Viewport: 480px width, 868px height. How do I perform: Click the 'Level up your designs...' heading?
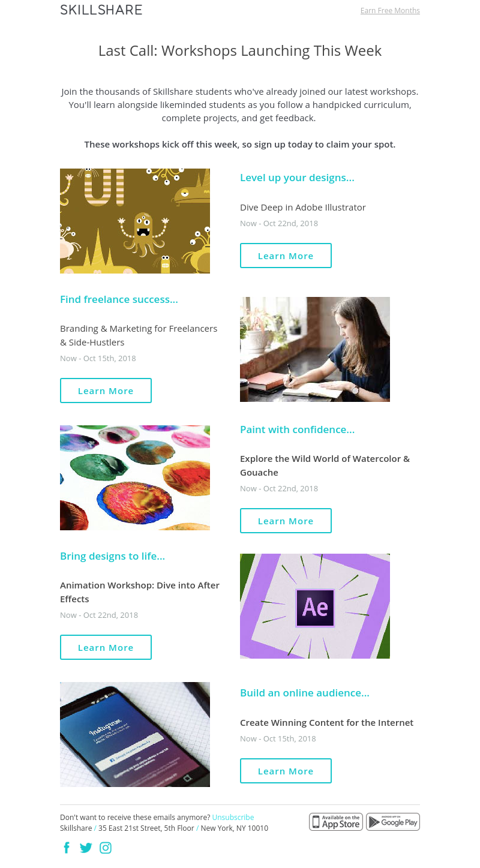click(297, 178)
